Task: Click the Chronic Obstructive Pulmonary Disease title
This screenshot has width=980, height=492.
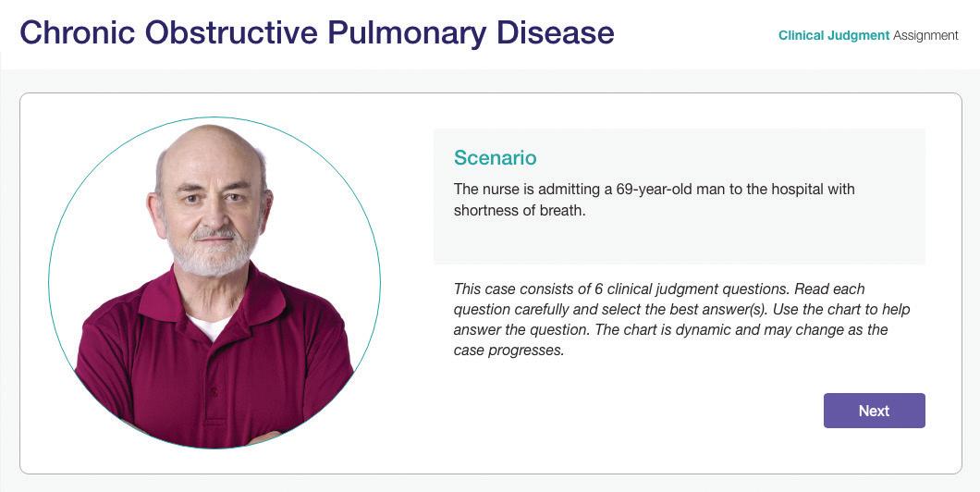Action: click(317, 33)
